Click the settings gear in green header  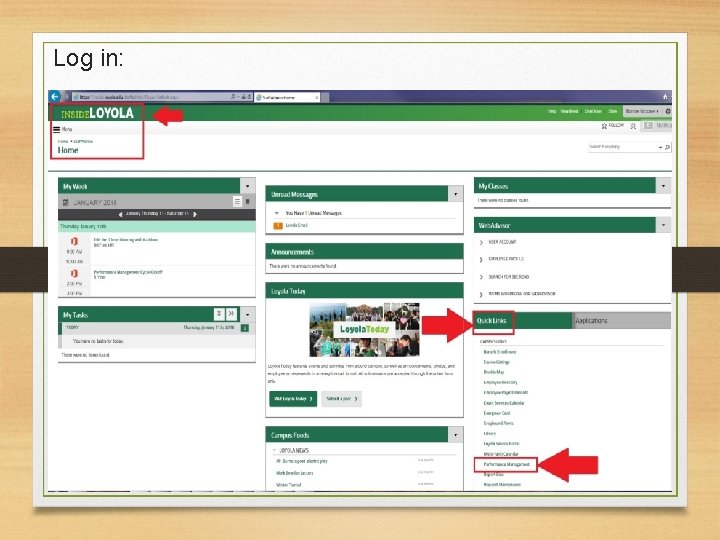pos(668,111)
